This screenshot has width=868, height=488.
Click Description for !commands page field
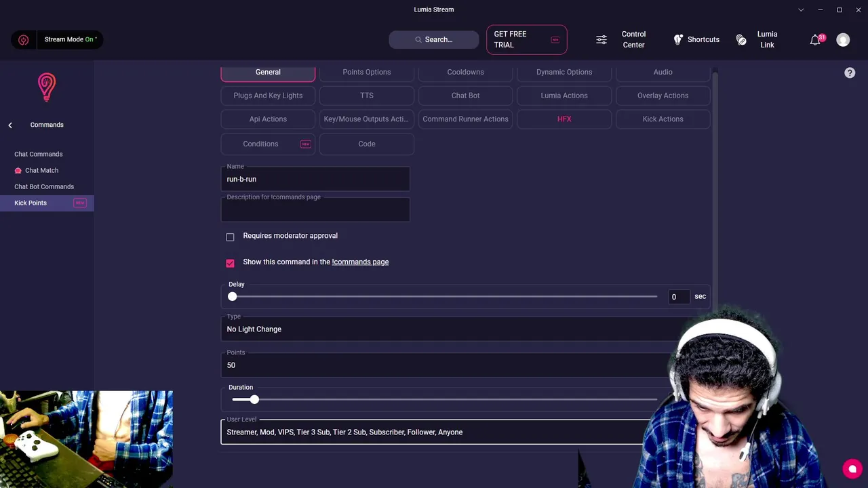tap(315, 209)
